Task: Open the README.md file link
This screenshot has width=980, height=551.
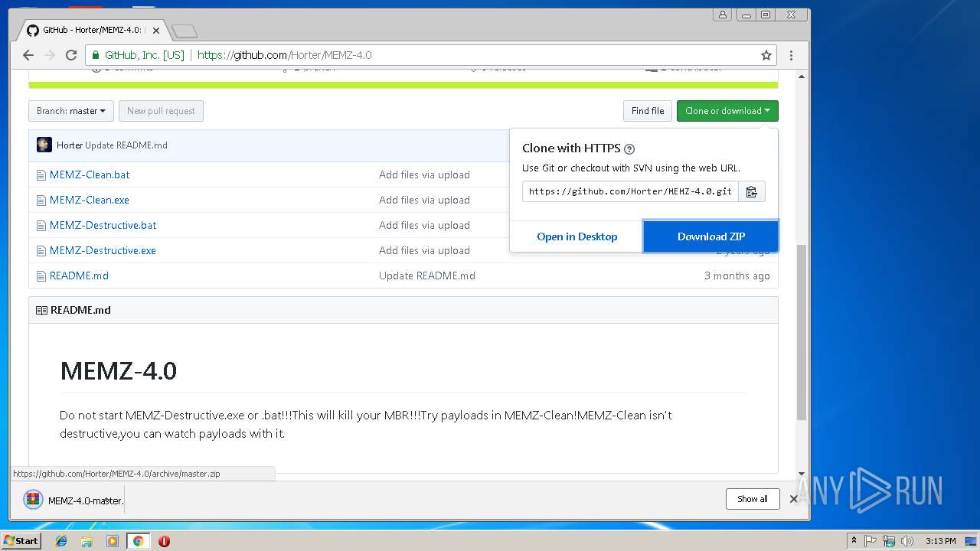Action: pos(79,275)
